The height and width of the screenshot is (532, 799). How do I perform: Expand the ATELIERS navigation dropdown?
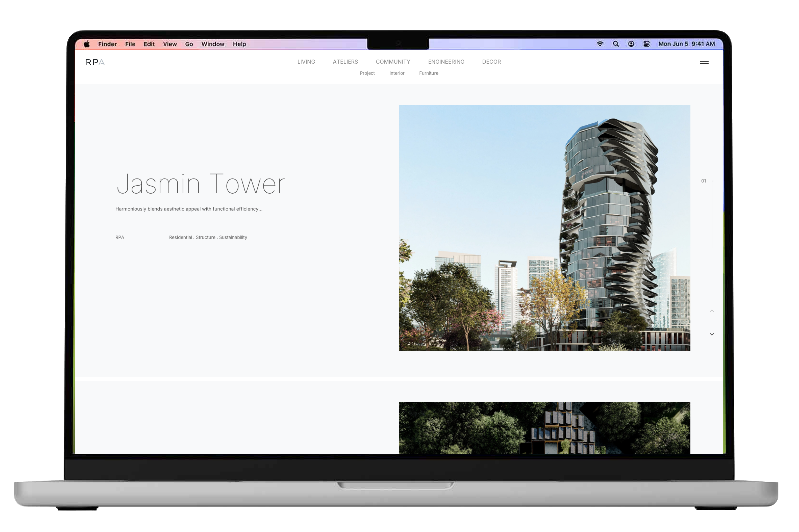(x=345, y=62)
